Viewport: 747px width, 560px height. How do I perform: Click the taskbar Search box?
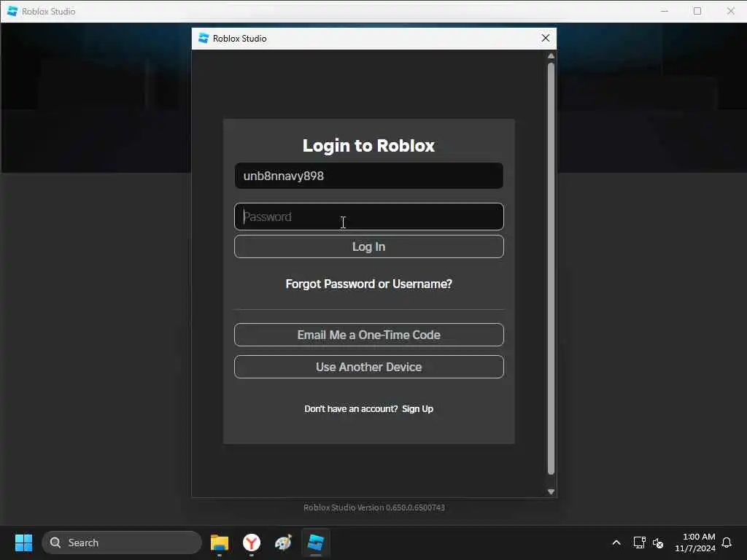(x=122, y=542)
